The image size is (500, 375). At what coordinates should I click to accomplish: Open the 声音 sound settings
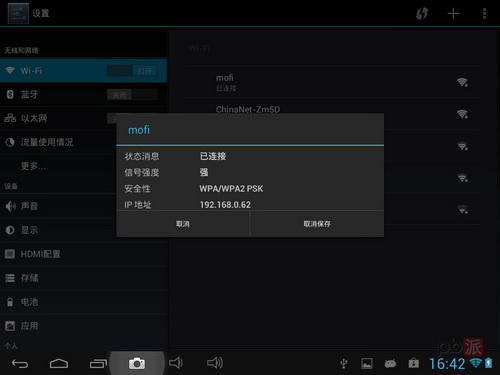[x=58, y=206]
